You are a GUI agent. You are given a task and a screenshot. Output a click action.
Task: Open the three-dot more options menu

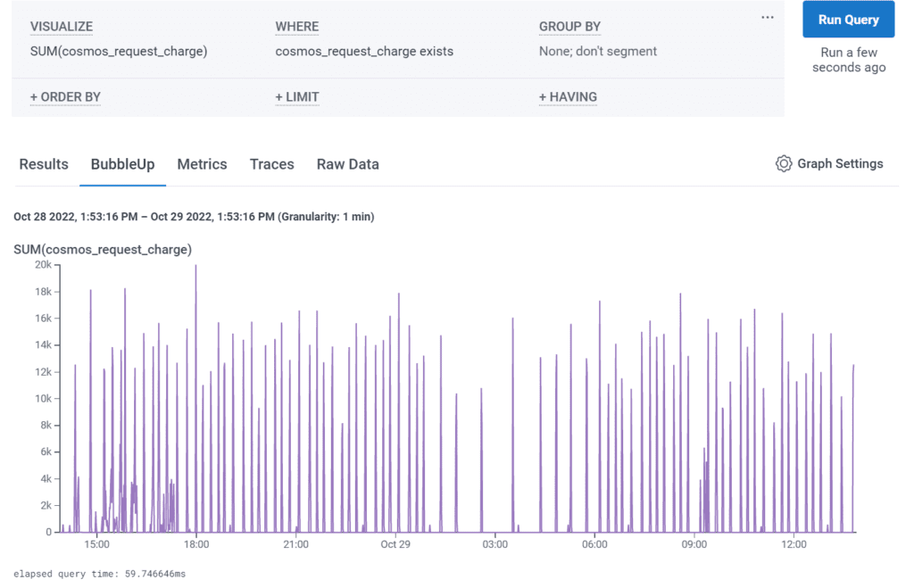point(768,18)
